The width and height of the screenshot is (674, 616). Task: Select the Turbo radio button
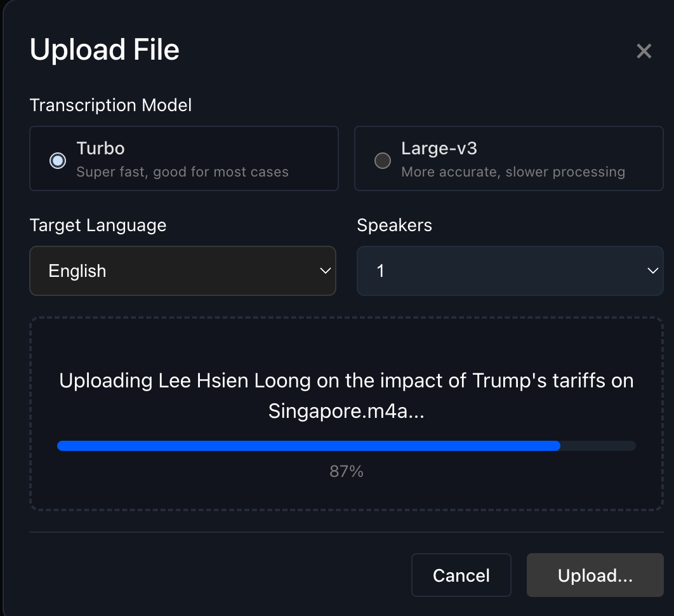coord(58,161)
